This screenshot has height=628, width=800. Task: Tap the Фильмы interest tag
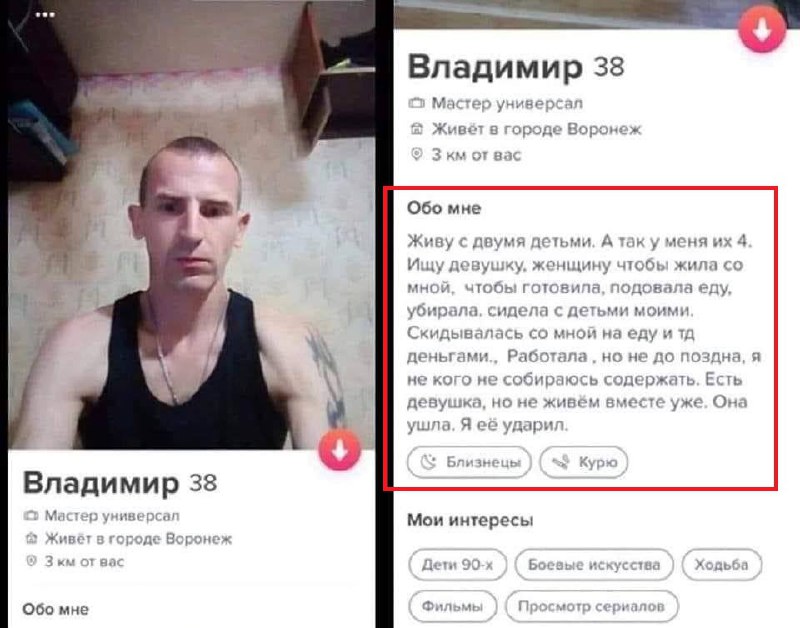[453, 607]
